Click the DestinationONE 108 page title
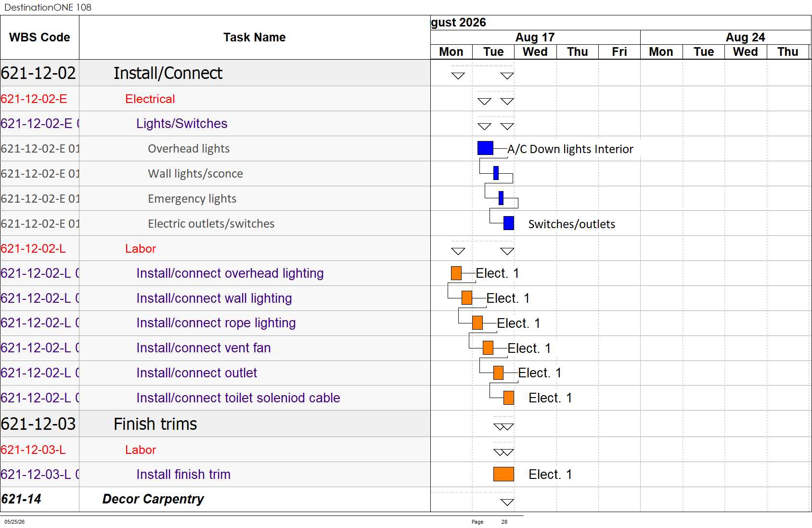This screenshot has height=528, width=812. click(x=48, y=7)
